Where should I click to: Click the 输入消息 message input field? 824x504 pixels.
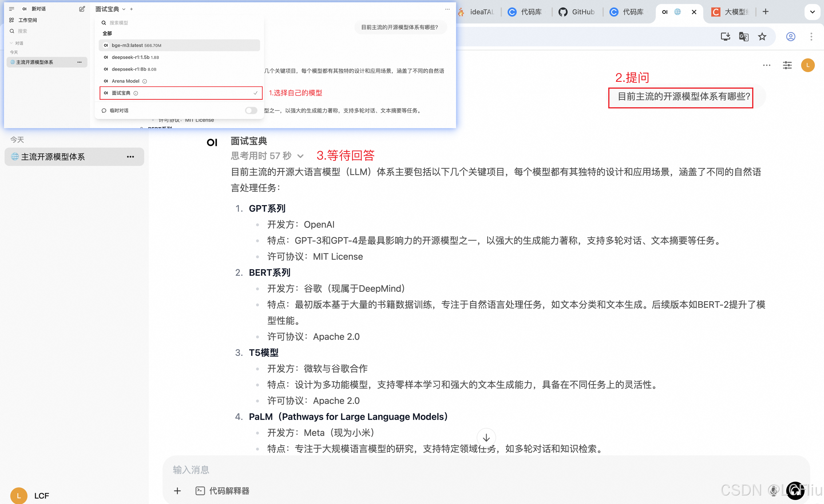486,470
